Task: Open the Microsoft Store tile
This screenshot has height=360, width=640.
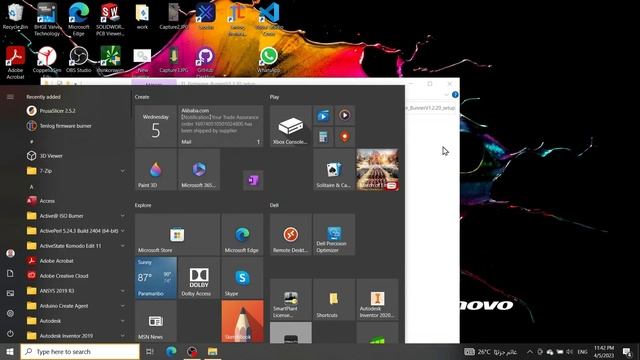Action: 177,234
